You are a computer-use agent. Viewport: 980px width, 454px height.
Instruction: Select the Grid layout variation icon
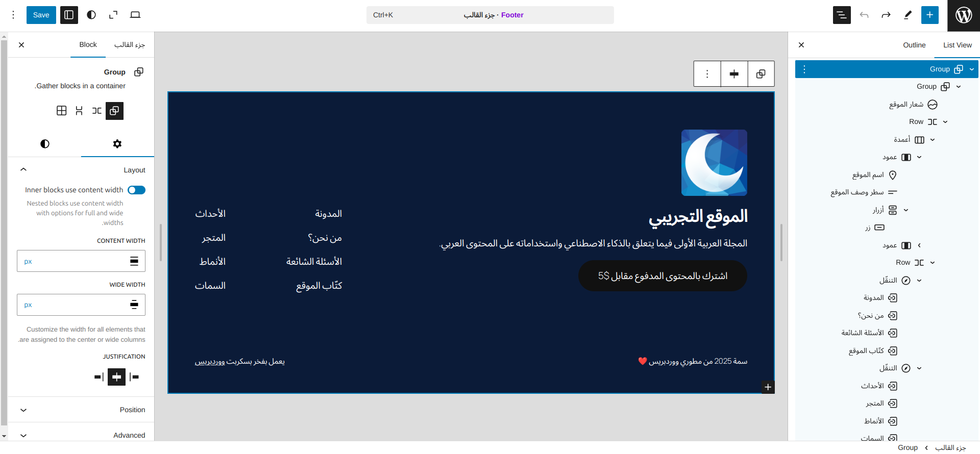[62, 111]
